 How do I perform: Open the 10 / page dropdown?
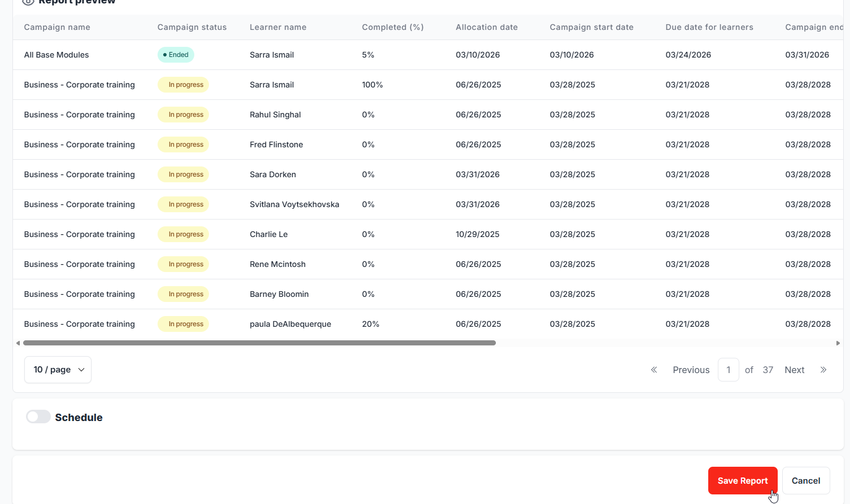tap(58, 370)
